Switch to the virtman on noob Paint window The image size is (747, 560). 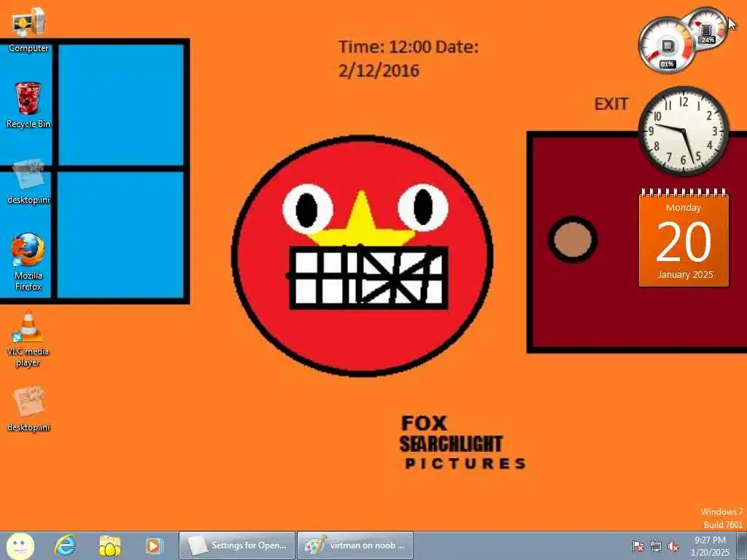(x=355, y=545)
